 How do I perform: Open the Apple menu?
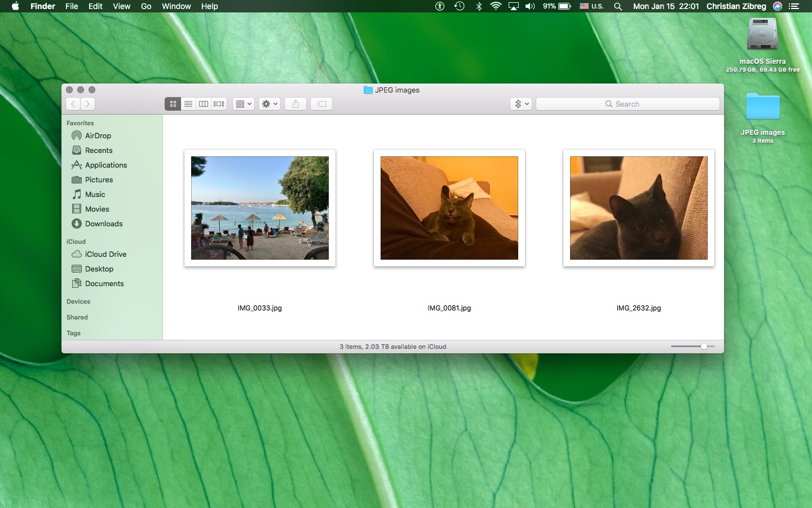coord(15,6)
